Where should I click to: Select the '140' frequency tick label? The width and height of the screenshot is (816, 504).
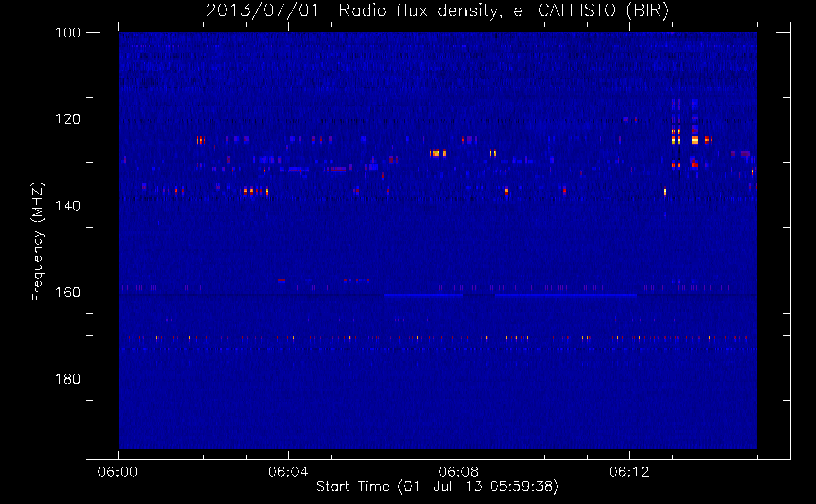coord(68,206)
